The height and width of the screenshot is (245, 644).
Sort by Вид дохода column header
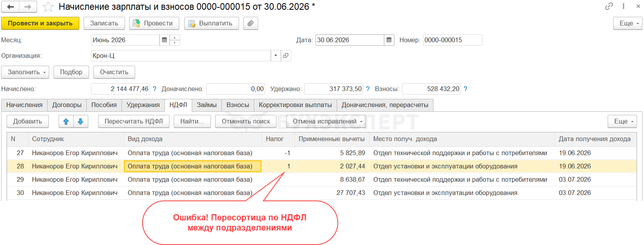coord(193,139)
